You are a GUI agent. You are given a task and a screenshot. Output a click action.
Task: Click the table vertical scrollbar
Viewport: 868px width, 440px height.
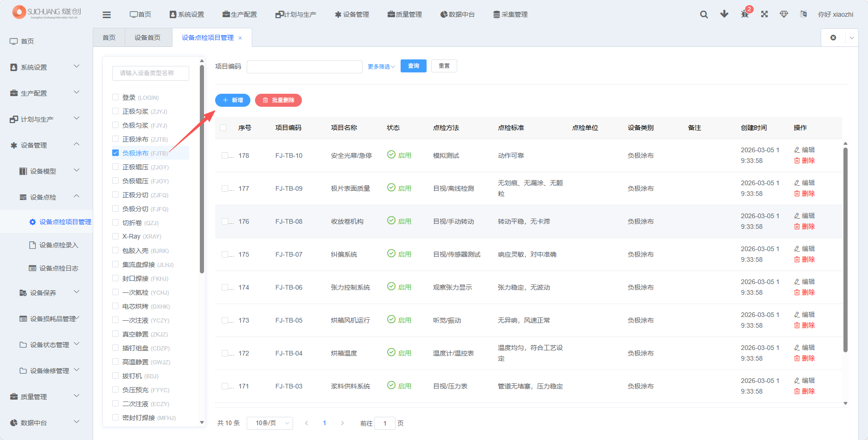pyautogui.click(x=845, y=250)
